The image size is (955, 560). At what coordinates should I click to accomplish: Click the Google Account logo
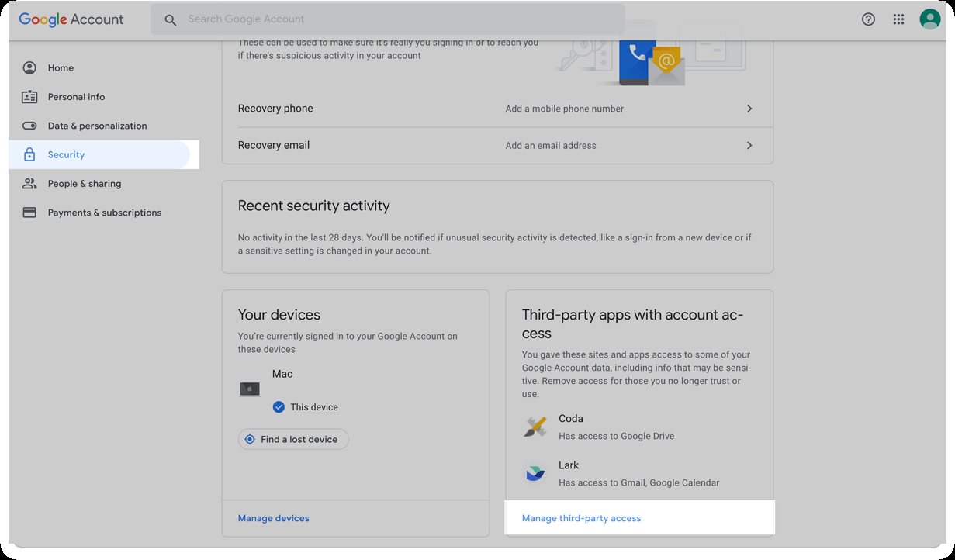71,19
